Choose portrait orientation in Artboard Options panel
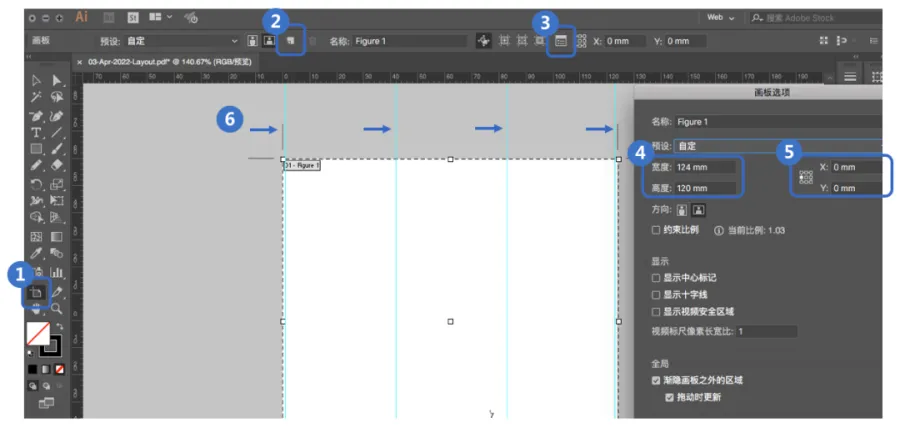Screen dimensions: 900x428 (682, 211)
